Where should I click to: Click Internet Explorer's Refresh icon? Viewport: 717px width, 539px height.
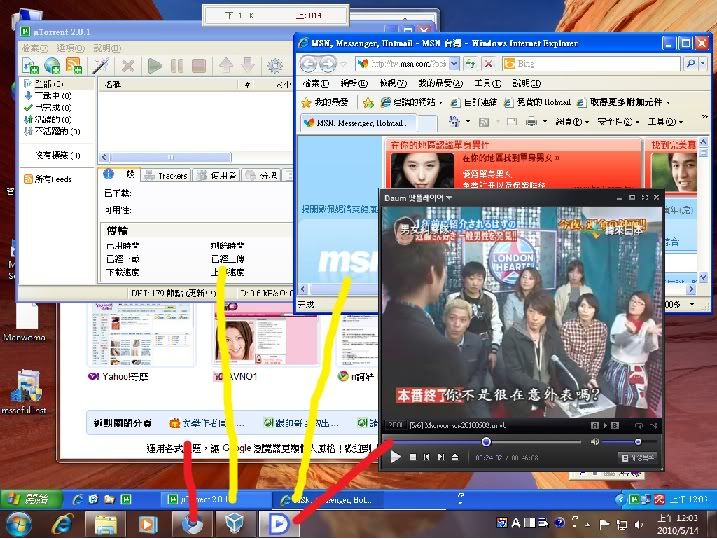pos(470,63)
